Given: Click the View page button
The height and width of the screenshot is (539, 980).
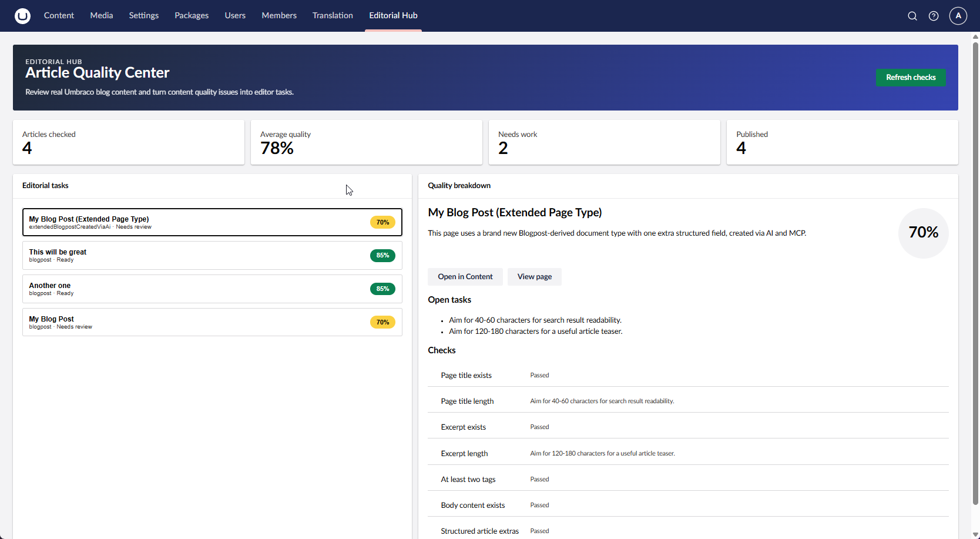Looking at the screenshot, I should 535,277.
